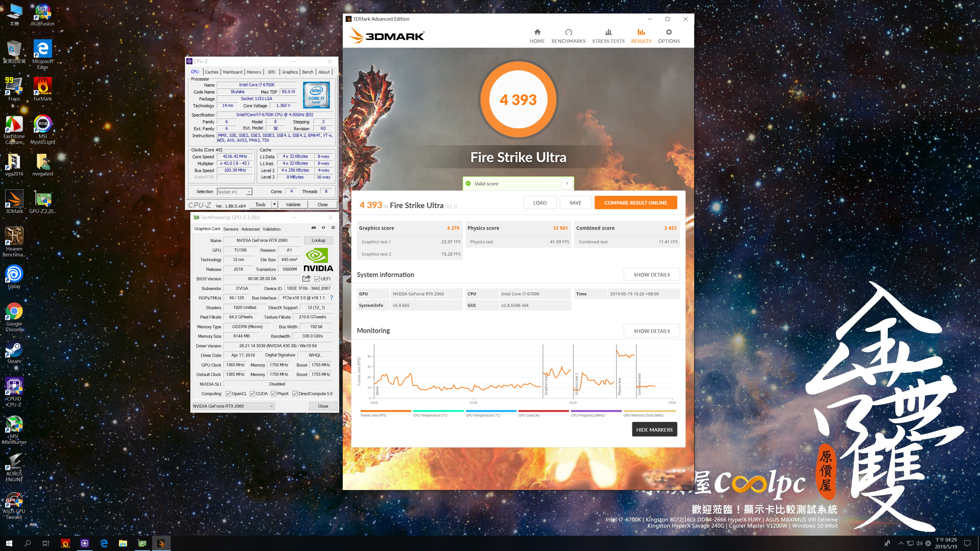Open Google Chrome desktop shortcut
The width and height of the screenshot is (980, 551).
(14, 317)
